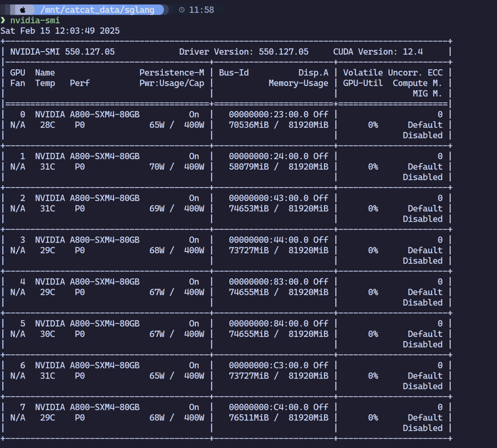
Task: Click the CUDA Version: 12.4 text
Action: [x=378, y=52]
